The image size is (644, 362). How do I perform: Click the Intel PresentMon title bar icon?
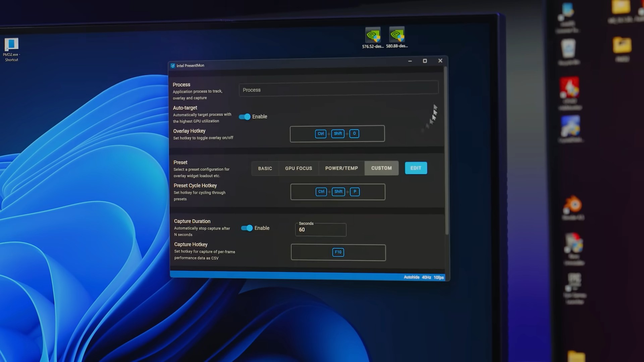pyautogui.click(x=173, y=66)
